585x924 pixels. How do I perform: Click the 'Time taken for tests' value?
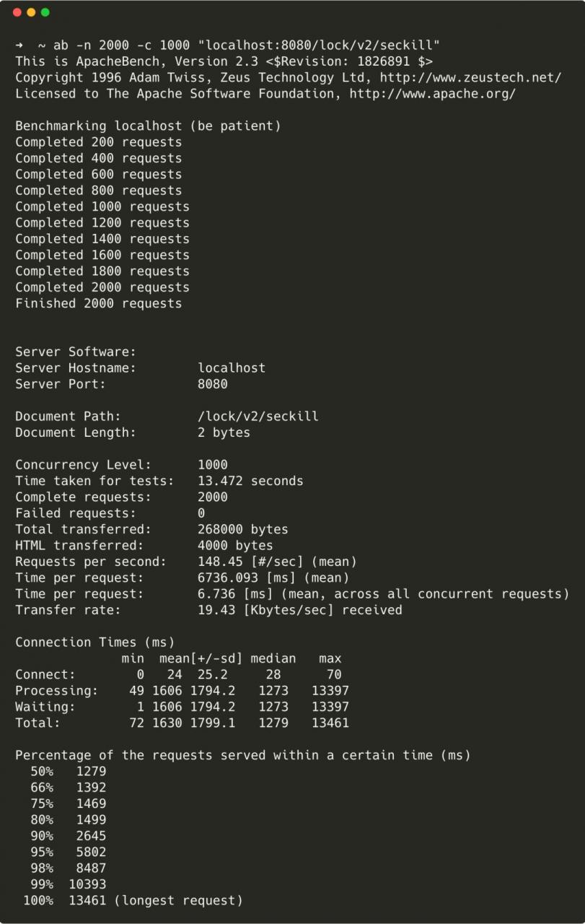[250, 481]
